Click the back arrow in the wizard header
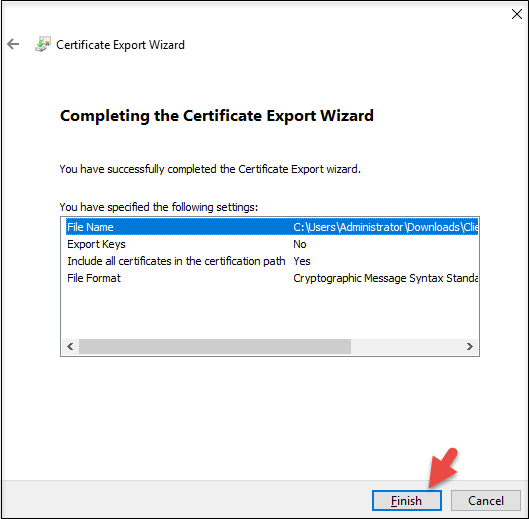This screenshot has height=519, width=529. [x=13, y=44]
